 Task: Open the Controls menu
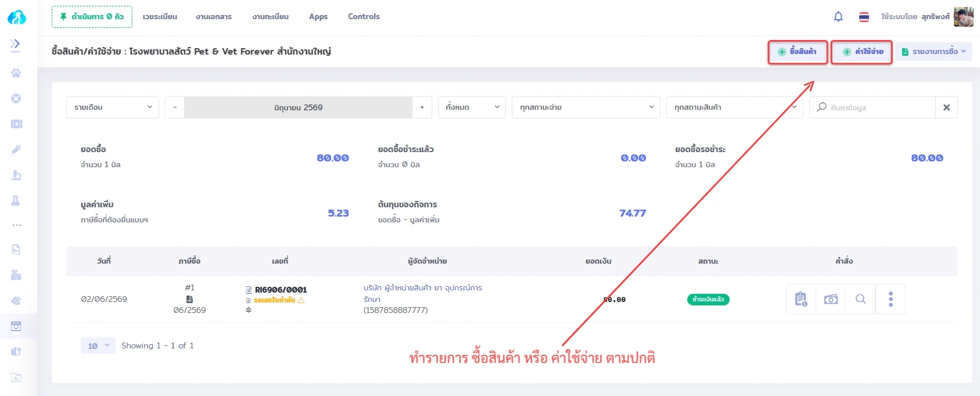[364, 17]
